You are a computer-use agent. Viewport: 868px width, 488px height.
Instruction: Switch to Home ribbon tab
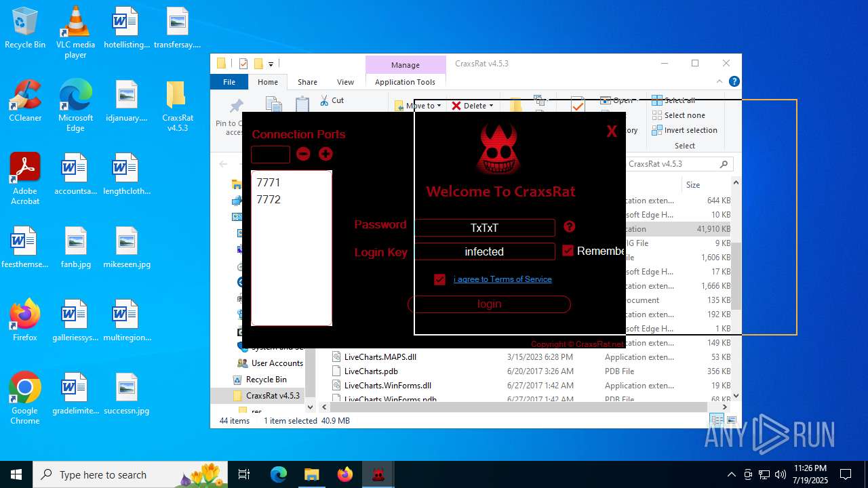click(268, 82)
